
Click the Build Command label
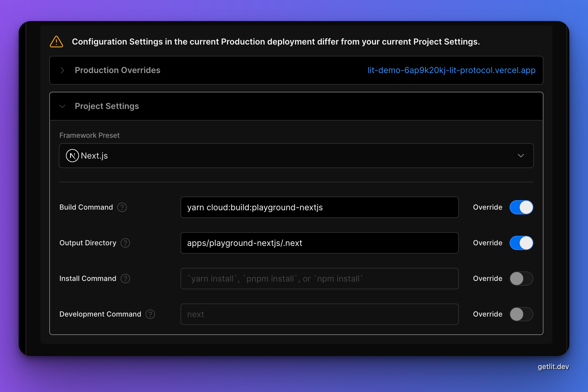click(x=86, y=207)
